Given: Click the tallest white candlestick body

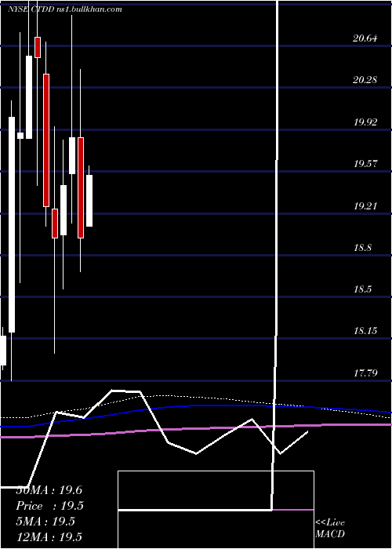Looking at the screenshot, I should (12, 224).
